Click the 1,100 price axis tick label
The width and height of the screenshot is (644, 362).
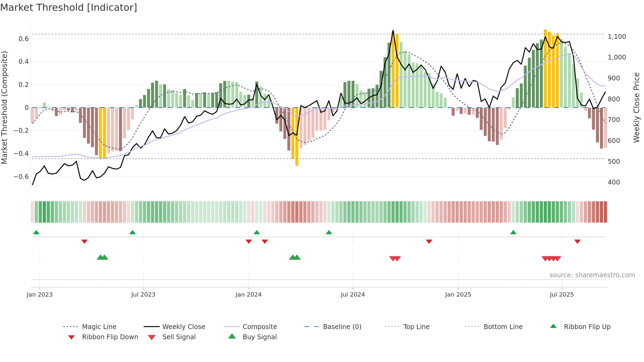point(617,37)
